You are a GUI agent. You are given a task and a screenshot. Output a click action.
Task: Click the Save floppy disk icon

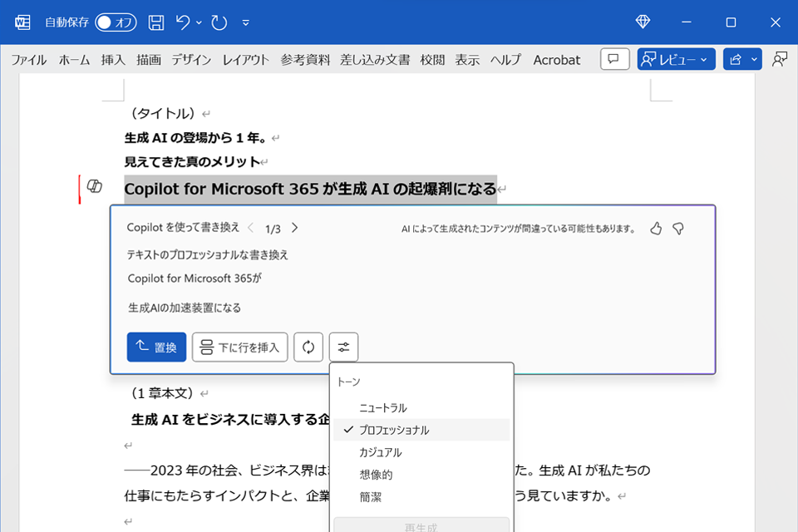[x=156, y=22]
